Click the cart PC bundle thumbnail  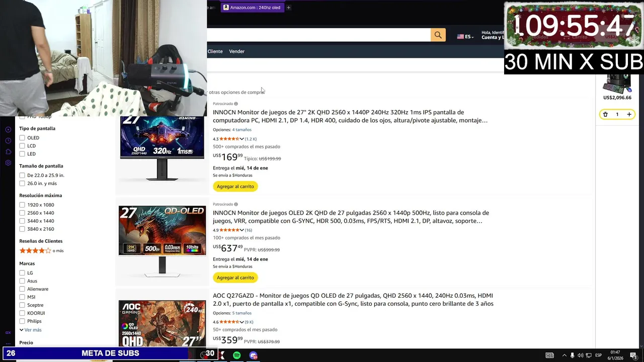617,84
